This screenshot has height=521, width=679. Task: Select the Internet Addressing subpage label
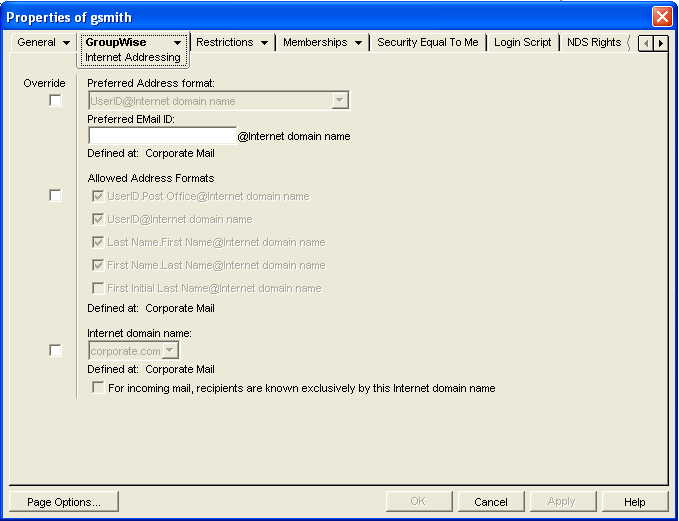click(133, 57)
